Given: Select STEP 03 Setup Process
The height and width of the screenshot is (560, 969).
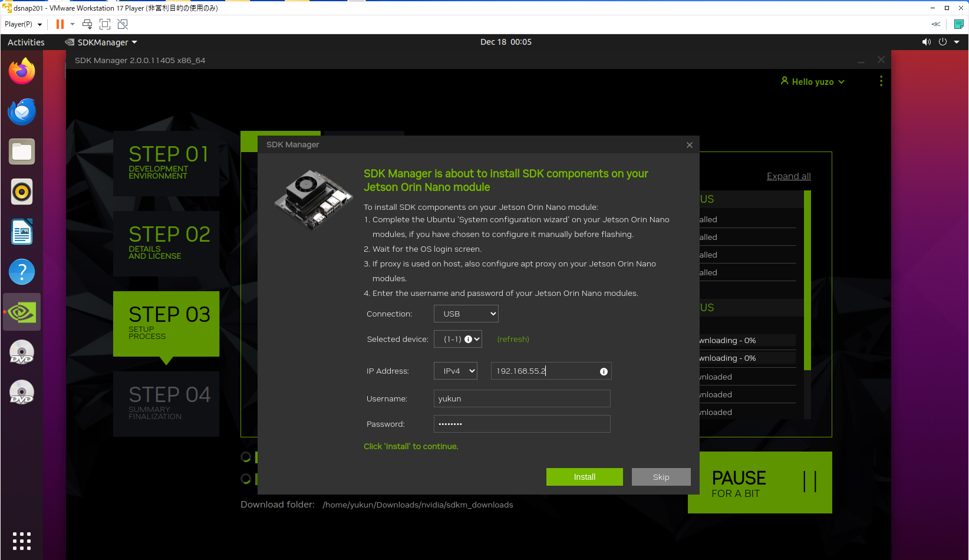Looking at the screenshot, I should point(166,324).
